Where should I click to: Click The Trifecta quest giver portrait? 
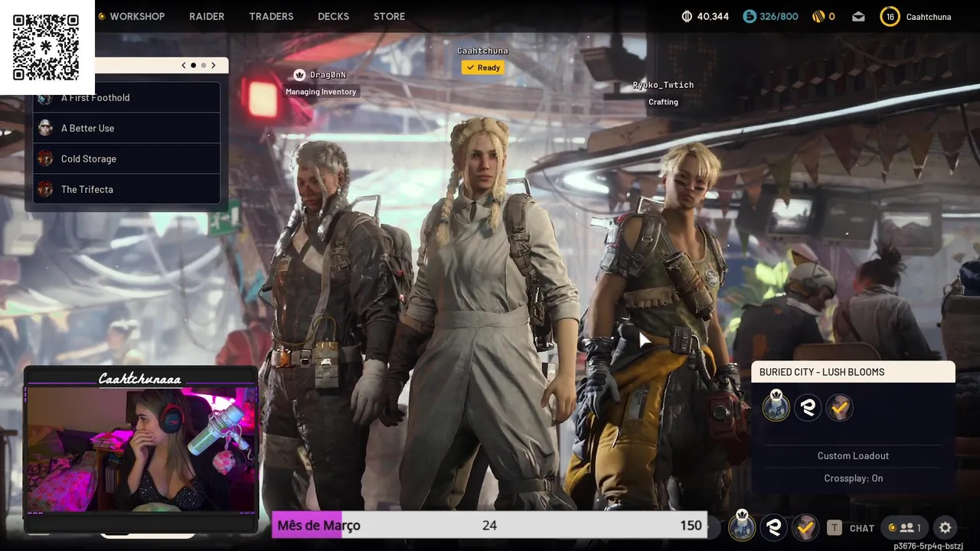[45, 189]
